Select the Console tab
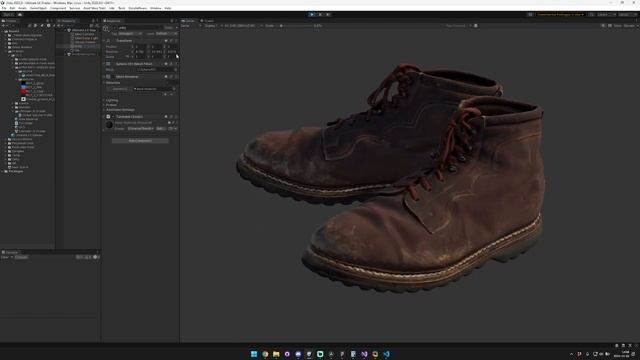Image resolution: width=640 pixels, height=360 pixels. pos(10,252)
